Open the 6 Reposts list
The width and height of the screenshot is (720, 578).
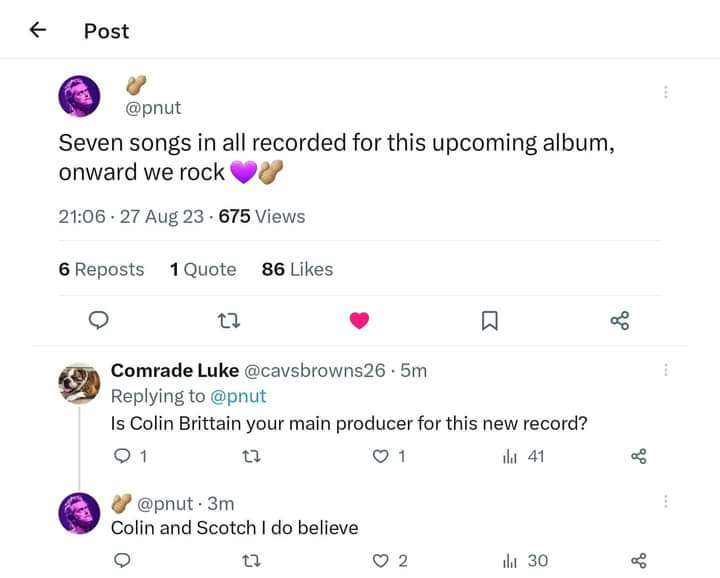(101, 269)
